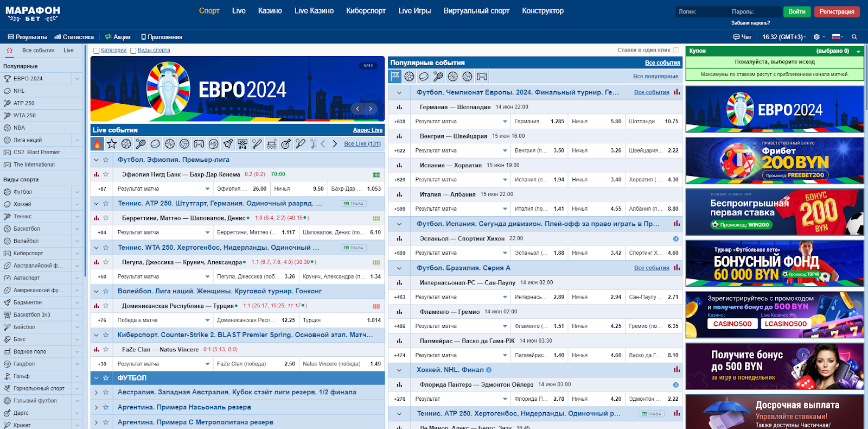Select the flag icon in Популярные события
The width and height of the screenshot is (868, 429).
[x=395, y=77]
